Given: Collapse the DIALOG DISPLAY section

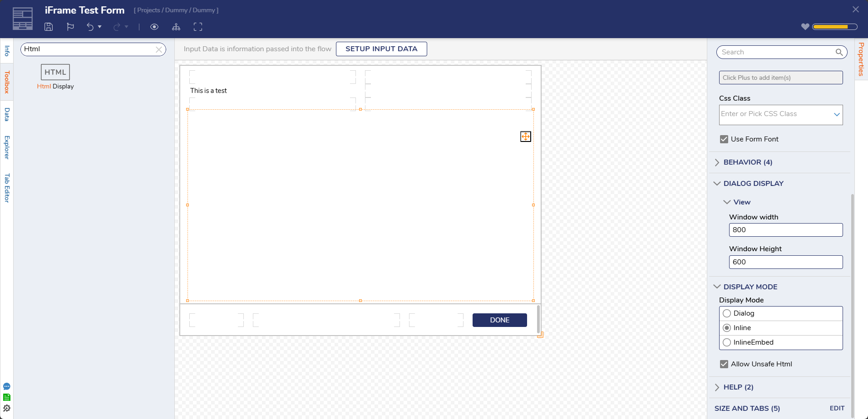Looking at the screenshot, I should coord(753,184).
